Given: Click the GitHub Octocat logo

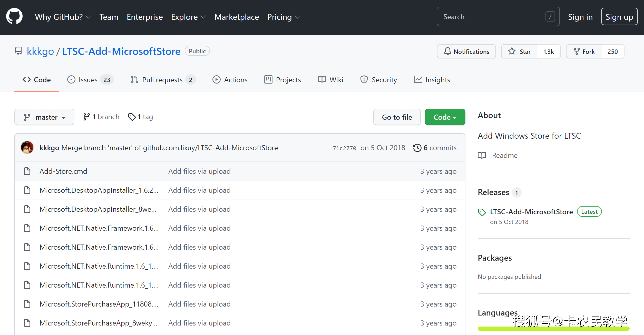Looking at the screenshot, I should point(14,16).
